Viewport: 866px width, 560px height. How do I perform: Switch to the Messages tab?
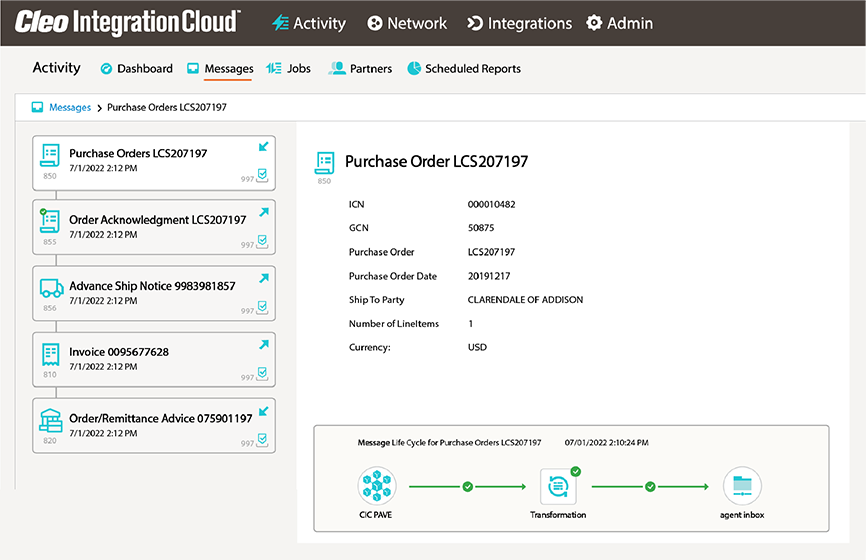pyautogui.click(x=220, y=68)
